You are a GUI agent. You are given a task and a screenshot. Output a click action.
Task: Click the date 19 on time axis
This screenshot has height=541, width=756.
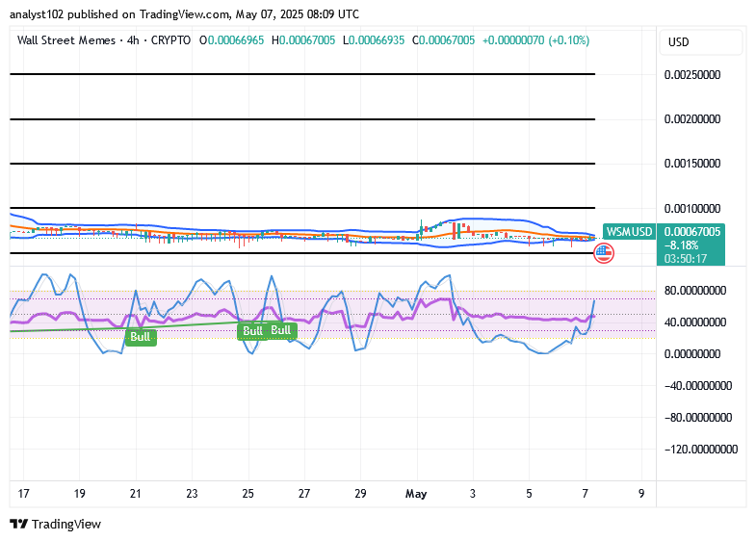80,494
